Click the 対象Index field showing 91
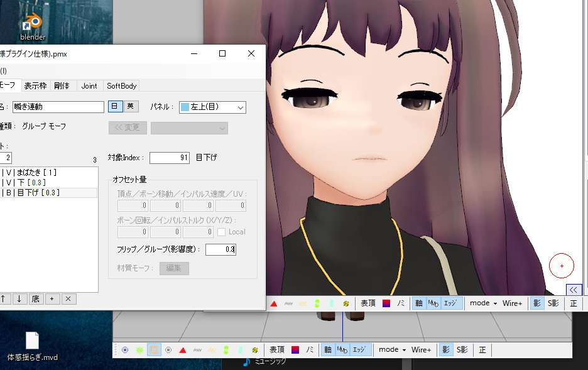 tap(170, 158)
